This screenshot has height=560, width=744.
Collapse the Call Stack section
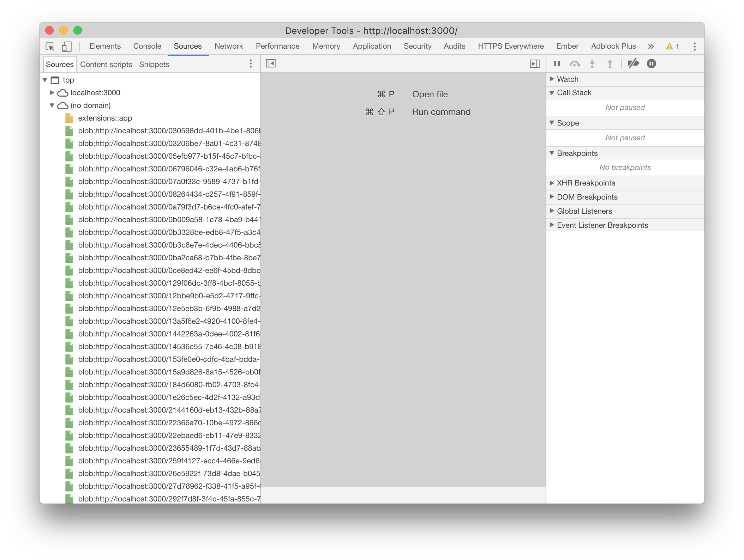[x=552, y=93]
